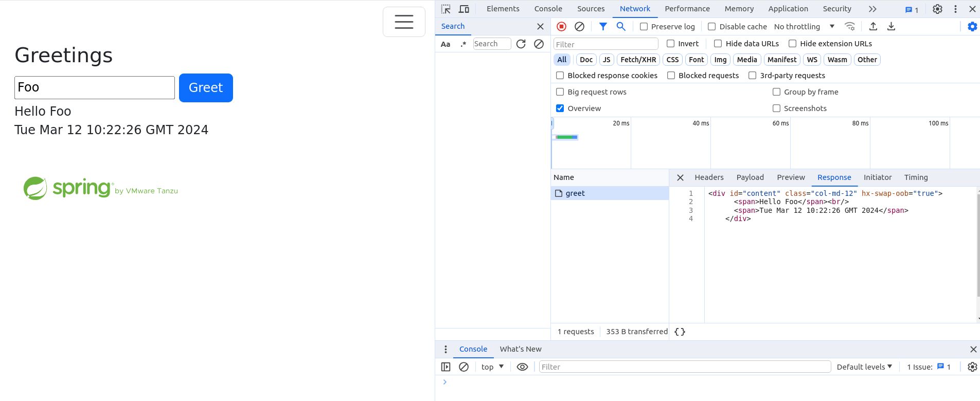980x401 pixels.
Task: Enable Blocked requests filter
Action: click(x=671, y=76)
